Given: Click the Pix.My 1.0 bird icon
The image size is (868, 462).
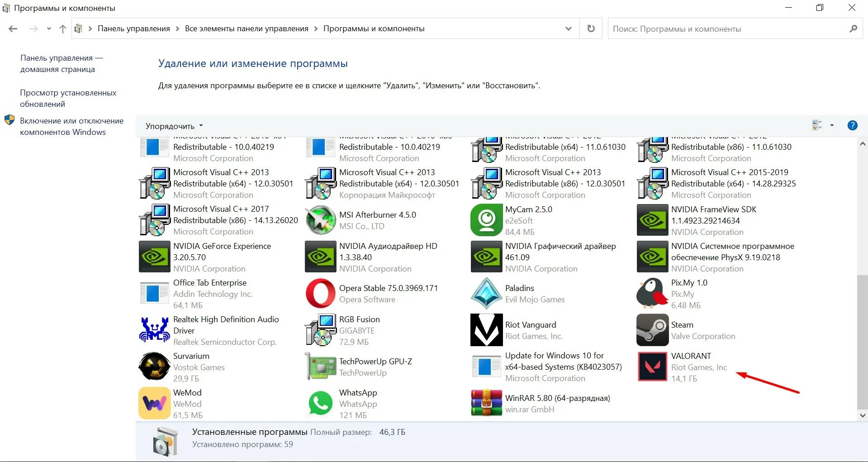Looking at the screenshot, I should point(652,293).
